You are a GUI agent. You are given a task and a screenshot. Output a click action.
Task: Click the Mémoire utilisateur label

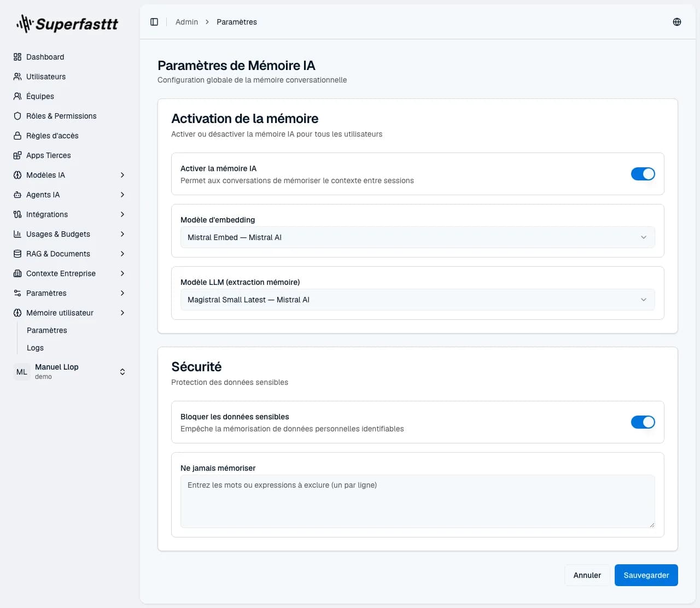[60, 313]
